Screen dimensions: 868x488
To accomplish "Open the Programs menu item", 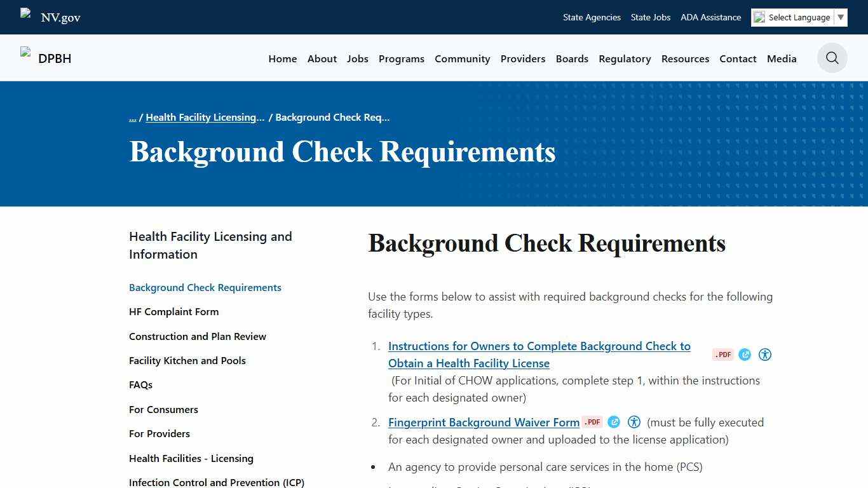I will coord(401,58).
